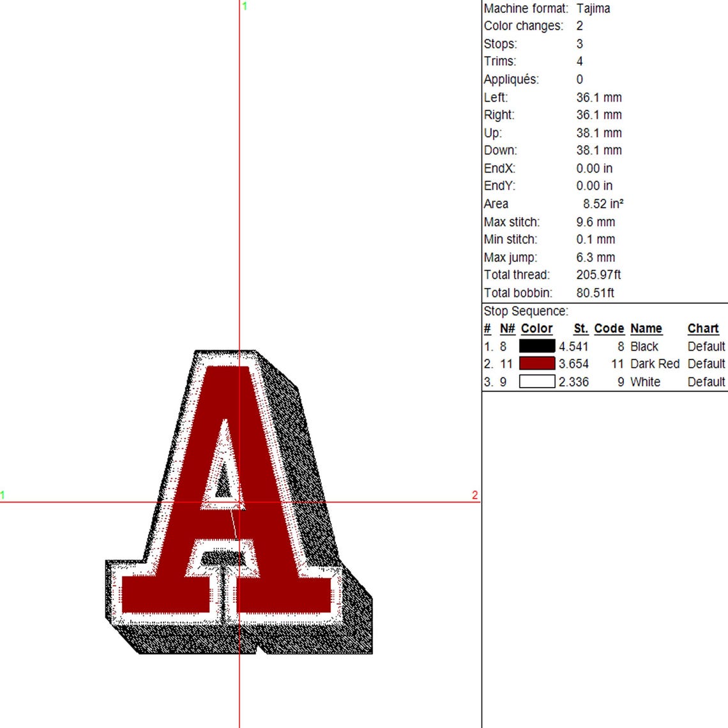
Task: Click the 'Name' column header
Action: (x=646, y=328)
